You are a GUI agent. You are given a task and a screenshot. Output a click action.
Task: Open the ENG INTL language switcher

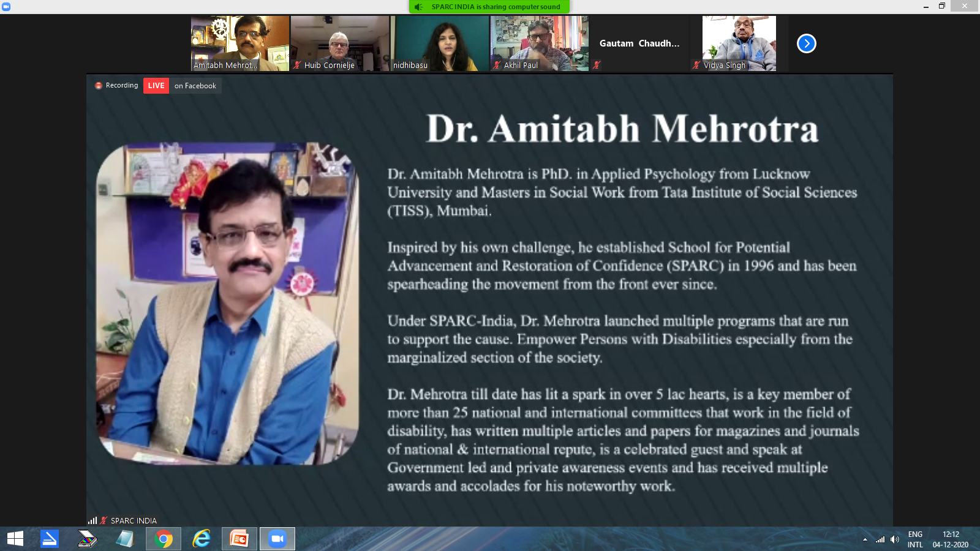915,539
